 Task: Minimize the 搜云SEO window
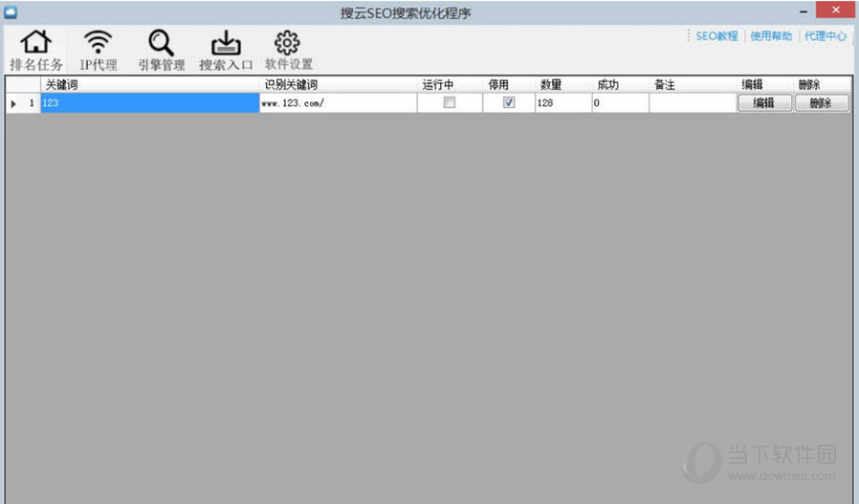(804, 11)
